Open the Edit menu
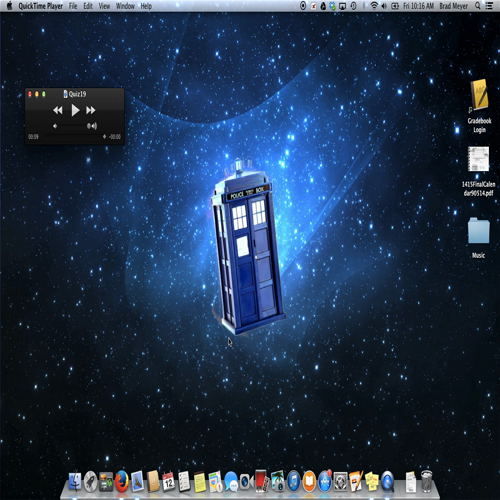500x500 pixels. coord(88,6)
